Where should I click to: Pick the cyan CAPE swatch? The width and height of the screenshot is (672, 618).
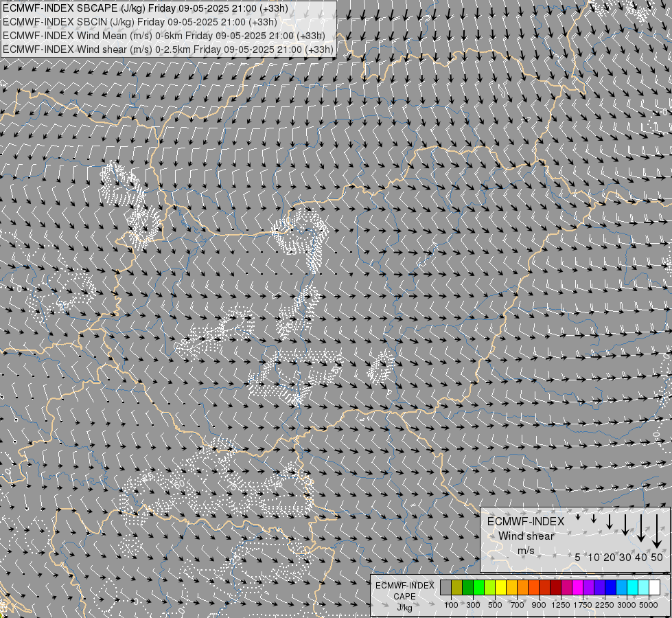633,588
